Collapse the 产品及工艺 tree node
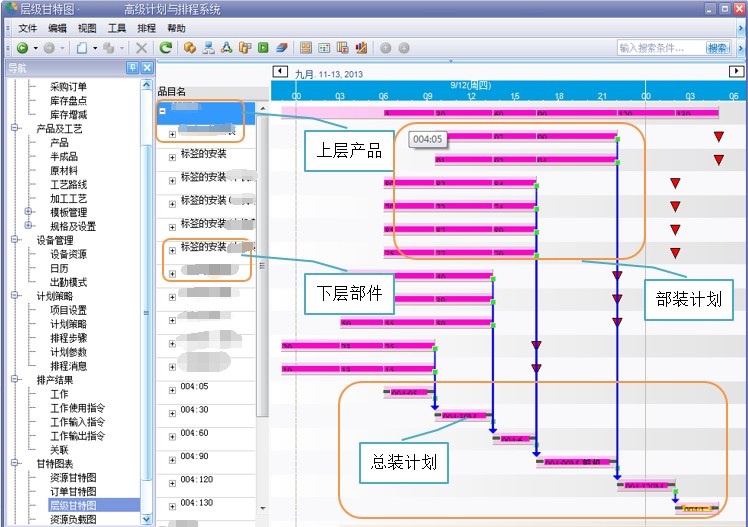Viewport: 748px width, 527px height. (15, 128)
